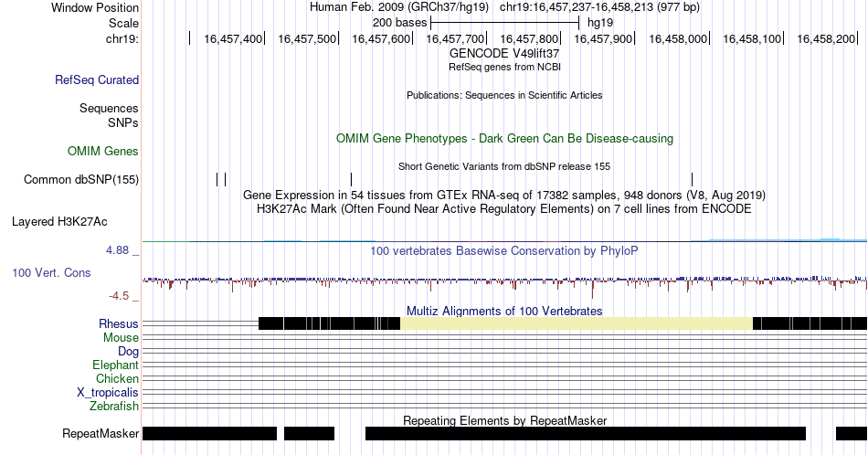Click the 4.88 conservation upper limit value
This screenshot has width=868, height=455.
pyautogui.click(x=117, y=250)
